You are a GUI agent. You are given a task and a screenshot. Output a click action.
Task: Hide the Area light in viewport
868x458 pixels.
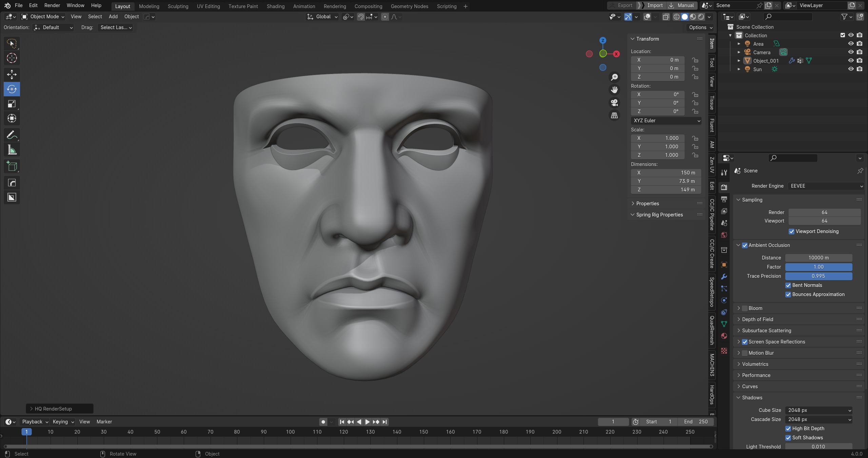pyautogui.click(x=851, y=44)
